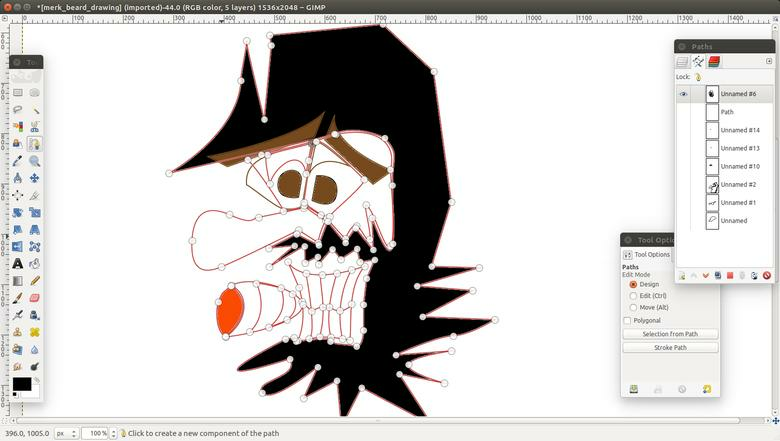
Task: Select the Paths tool in toolbox
Action: (x=34, y=144)
